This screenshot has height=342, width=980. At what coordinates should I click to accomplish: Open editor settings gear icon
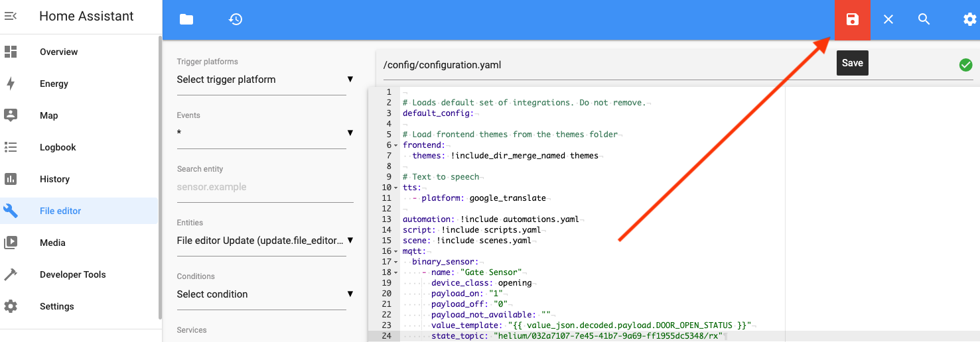(969, 20)
